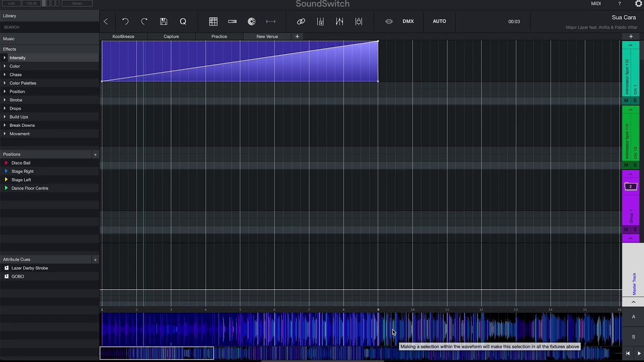
Task: Collapse the Intimidator Spot 110 CH: 1 track
Action: [630, 46]
